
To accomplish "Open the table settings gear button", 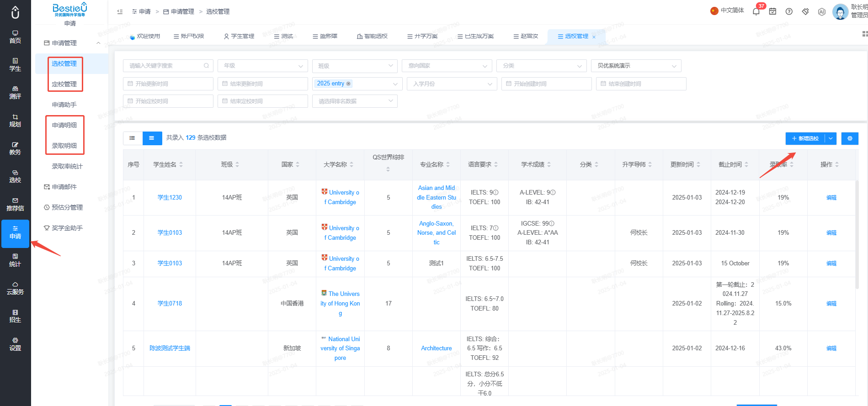I will coord(850,138).
